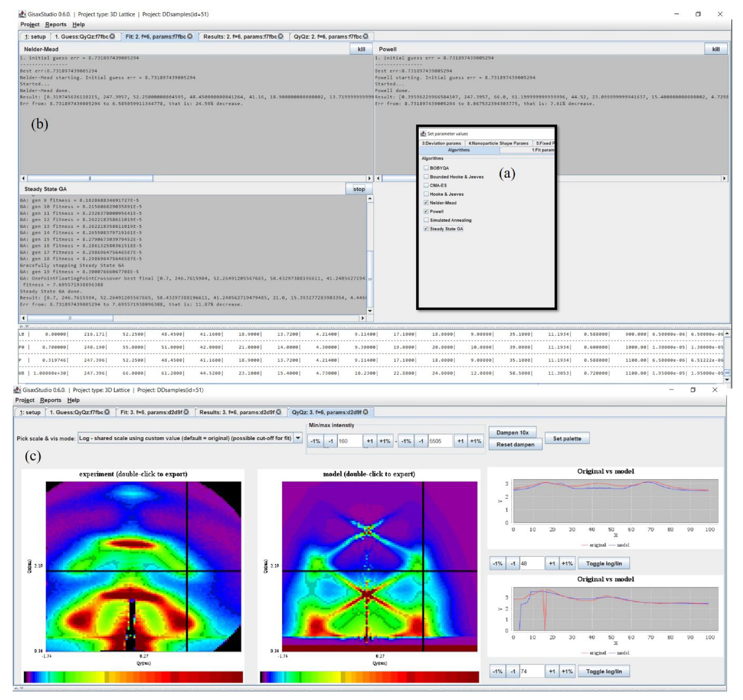Viewport: 743px width, 700px height.
Task: Close the '1. Guess:QyQz:f7fbc' tab in top window
Action: coord(112,36)
